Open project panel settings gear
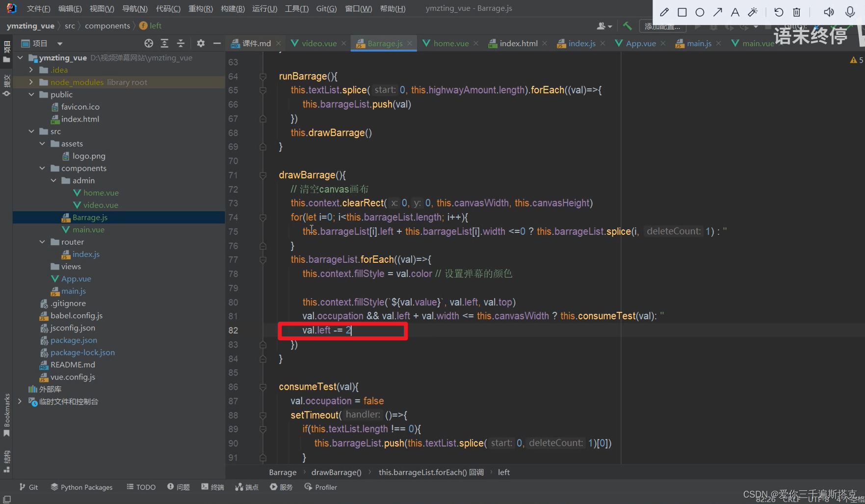The height and width of the screenshot is (504, 865). tap(201, 43)
